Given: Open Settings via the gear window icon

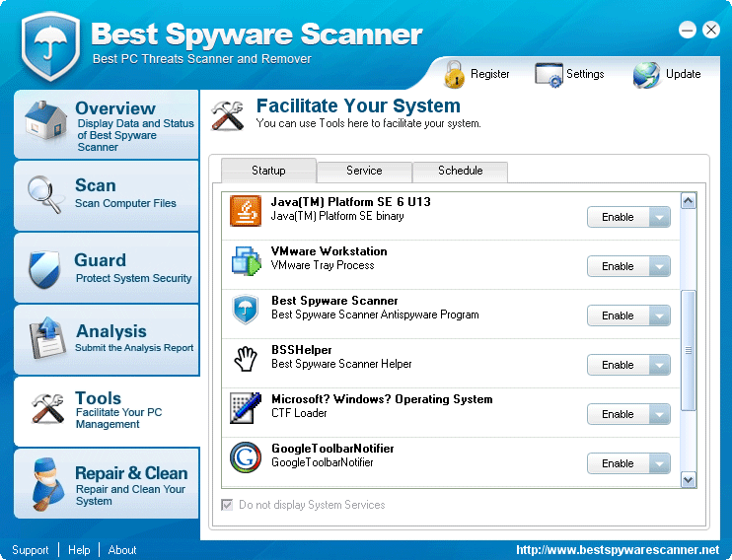Looking at the screenshot, I should pyautogui.click(x=549, y=75).
